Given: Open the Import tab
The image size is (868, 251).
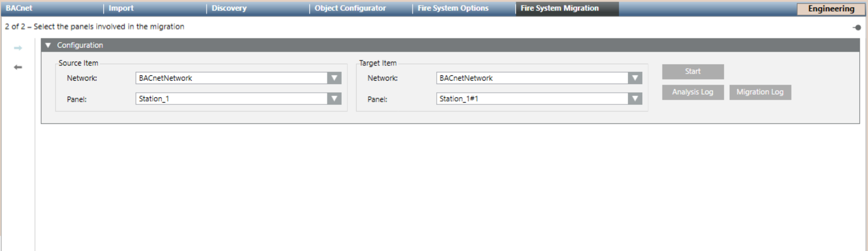Looking at the screenshot, I should [x=121, y=8].
